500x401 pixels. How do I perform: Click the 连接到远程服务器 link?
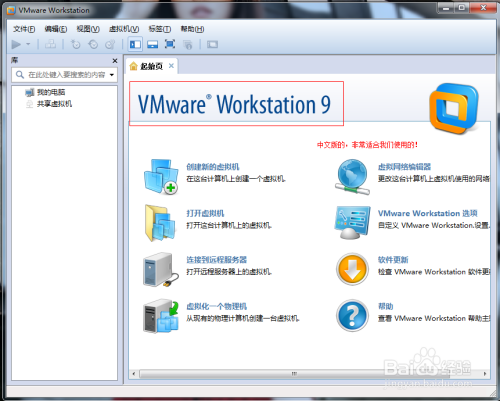coord(217,260)
